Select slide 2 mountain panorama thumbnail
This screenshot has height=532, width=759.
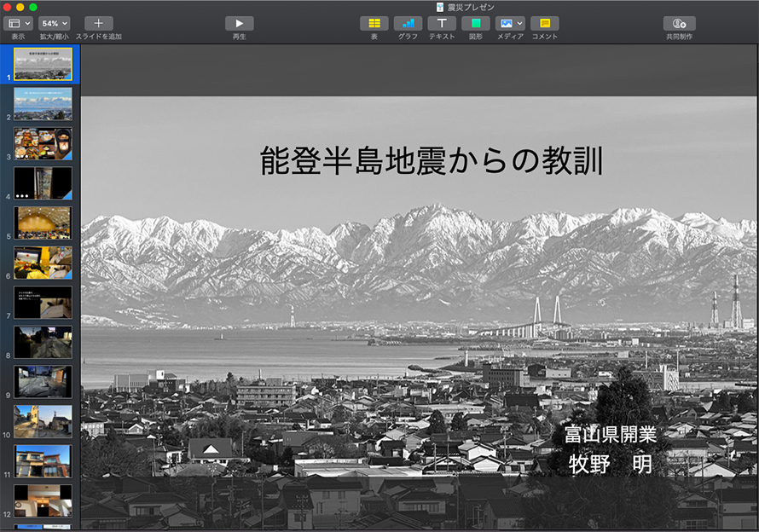(x=43, y=104)
